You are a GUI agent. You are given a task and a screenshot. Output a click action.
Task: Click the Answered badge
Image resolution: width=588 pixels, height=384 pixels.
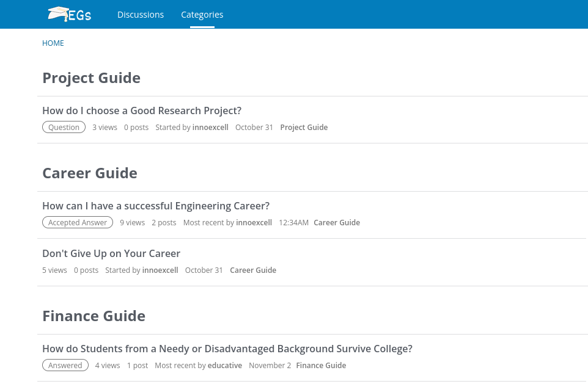[65, 365]
